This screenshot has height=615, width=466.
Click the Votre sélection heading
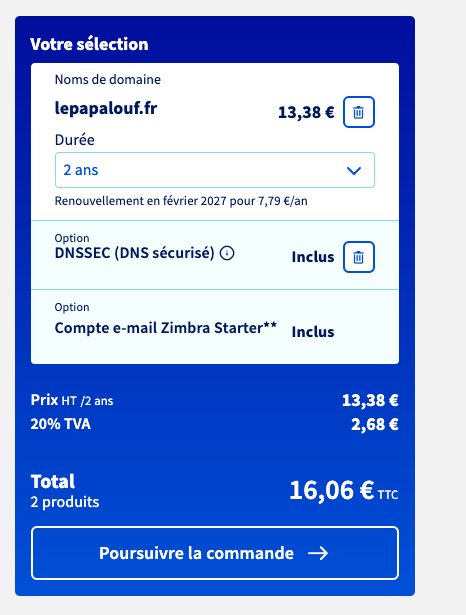pyautogui.click(x=89, y=44)
